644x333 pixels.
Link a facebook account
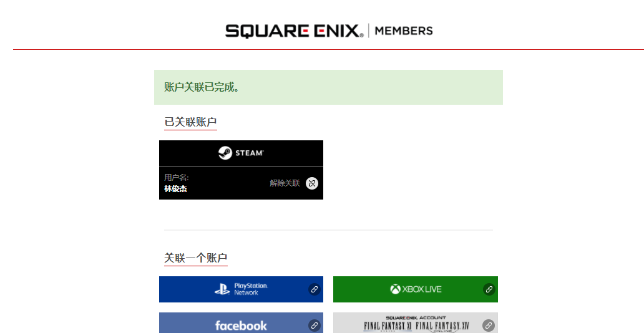click(x=241, y=323)
